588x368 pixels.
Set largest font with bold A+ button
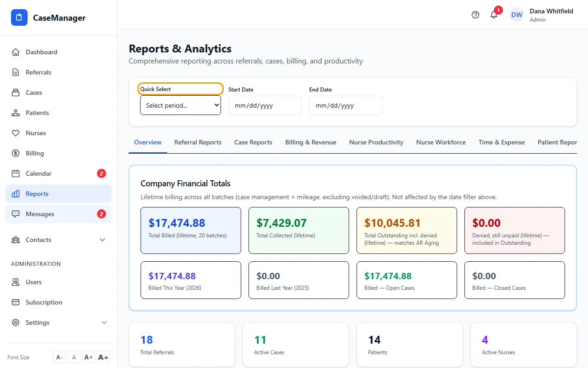103,357
